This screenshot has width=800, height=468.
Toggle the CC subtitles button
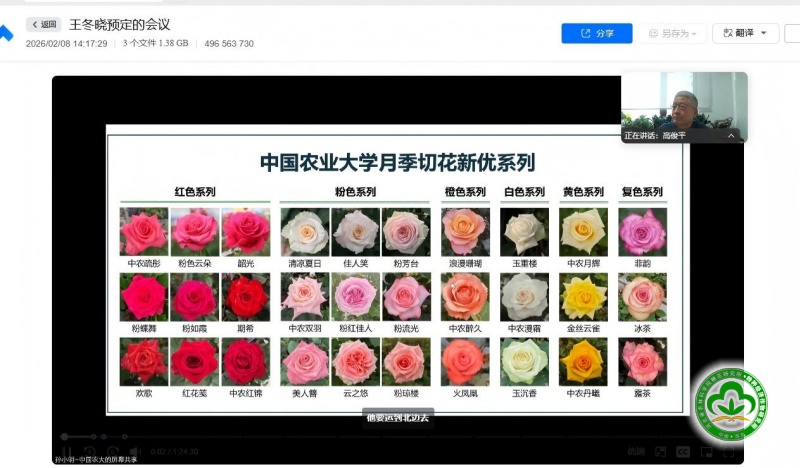(x=681, y=451)
